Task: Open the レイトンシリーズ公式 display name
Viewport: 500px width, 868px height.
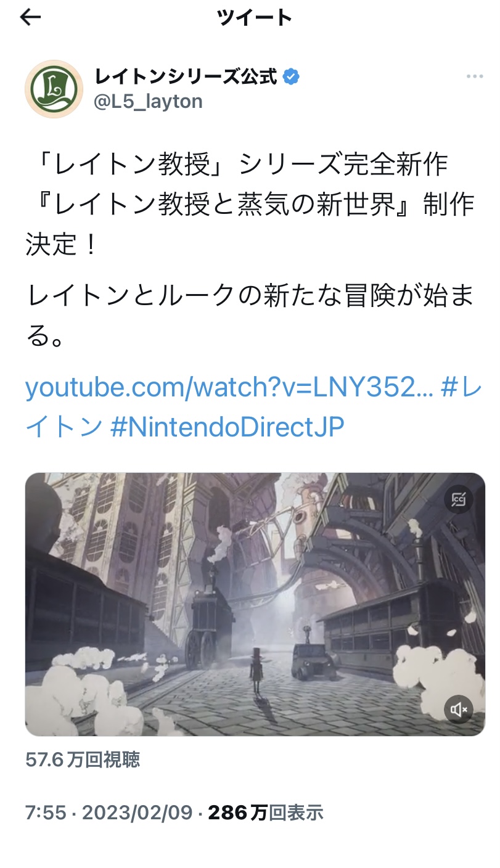Action: coord(186,76)
